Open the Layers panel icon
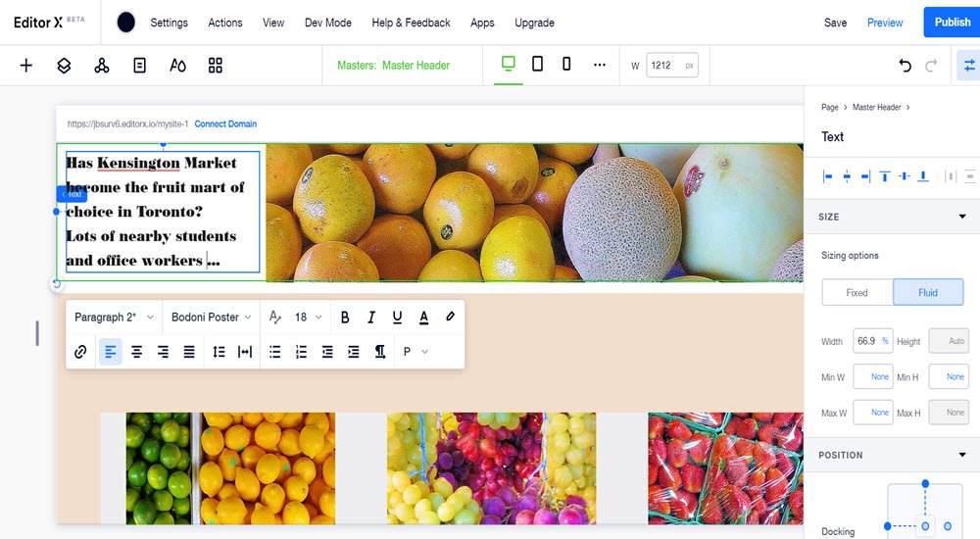The width and height of the screenshot is (980, 539). pos(64,65)
